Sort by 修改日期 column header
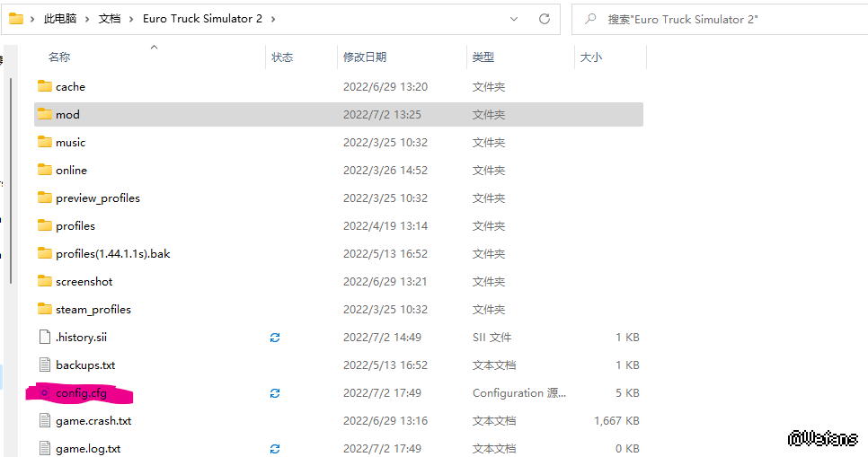 point(365,57)
